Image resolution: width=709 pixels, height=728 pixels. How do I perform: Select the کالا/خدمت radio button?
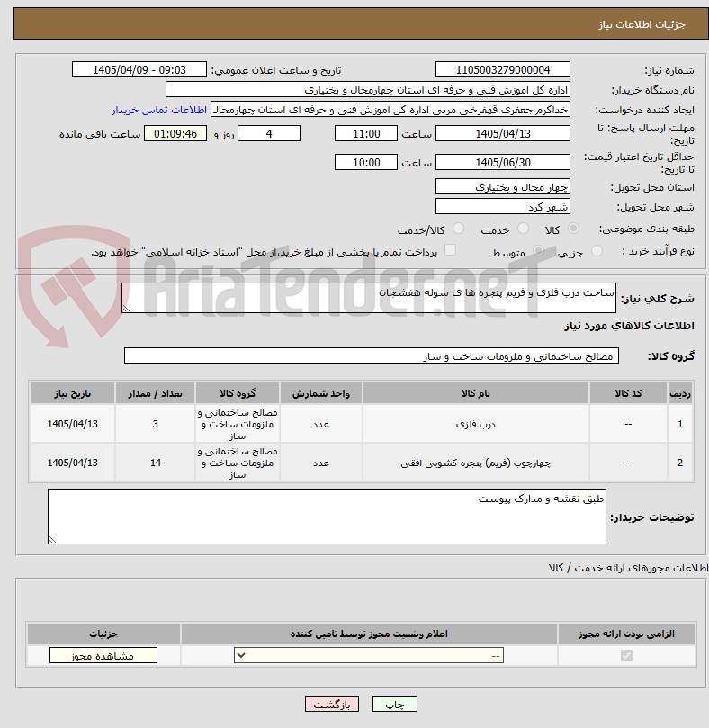click(x=458, y=229)
